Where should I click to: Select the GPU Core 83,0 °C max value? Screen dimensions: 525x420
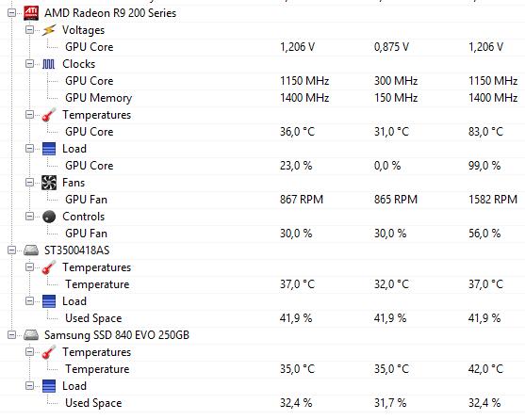[485, 132]
